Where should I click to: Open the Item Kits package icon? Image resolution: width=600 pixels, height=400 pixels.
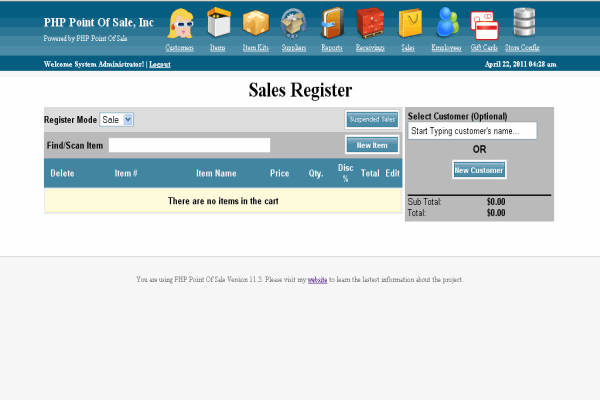(x=256, y=23)
